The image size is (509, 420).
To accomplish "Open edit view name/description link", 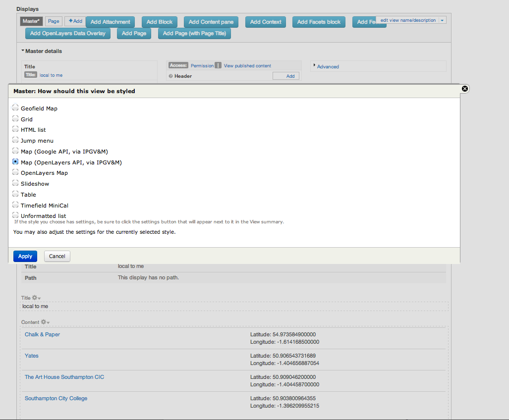I will click(408, 20).
